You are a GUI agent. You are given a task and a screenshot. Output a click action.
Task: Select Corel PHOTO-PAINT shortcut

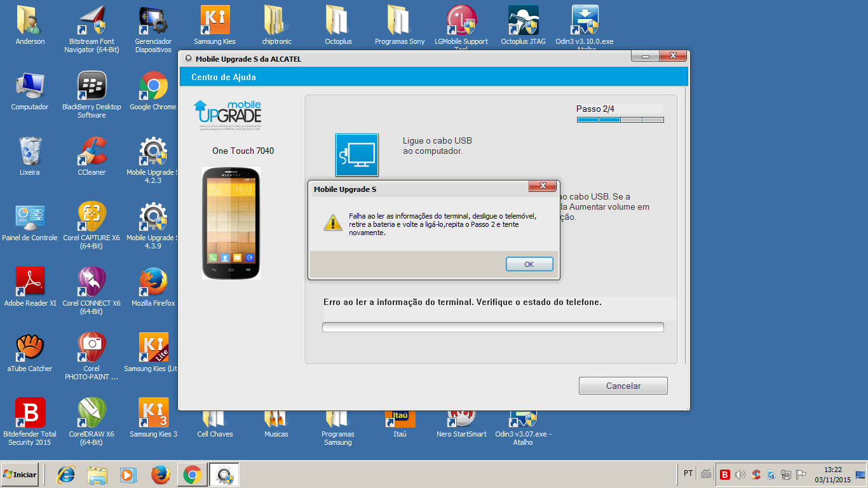click(x=92, y=356)
